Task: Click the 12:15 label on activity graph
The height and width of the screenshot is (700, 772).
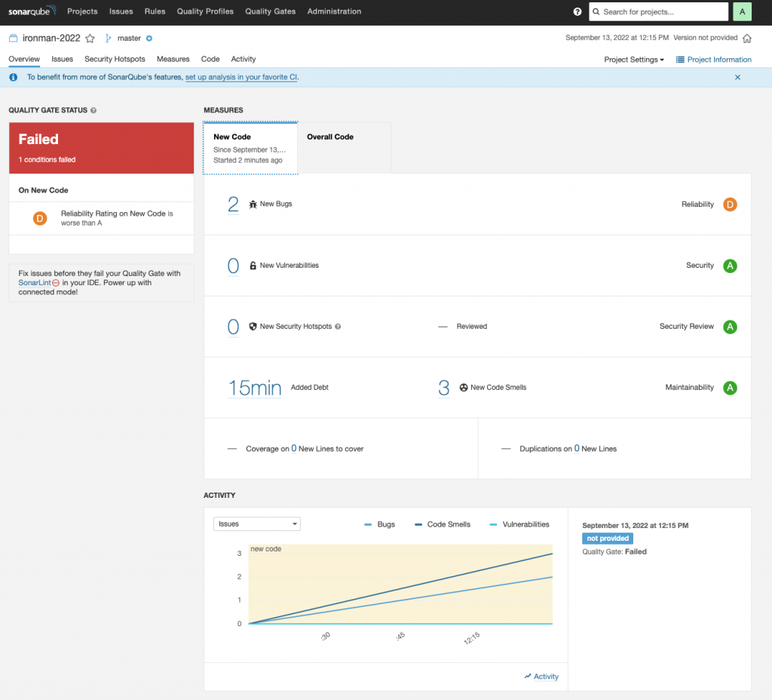Action: tap(472, 638)
